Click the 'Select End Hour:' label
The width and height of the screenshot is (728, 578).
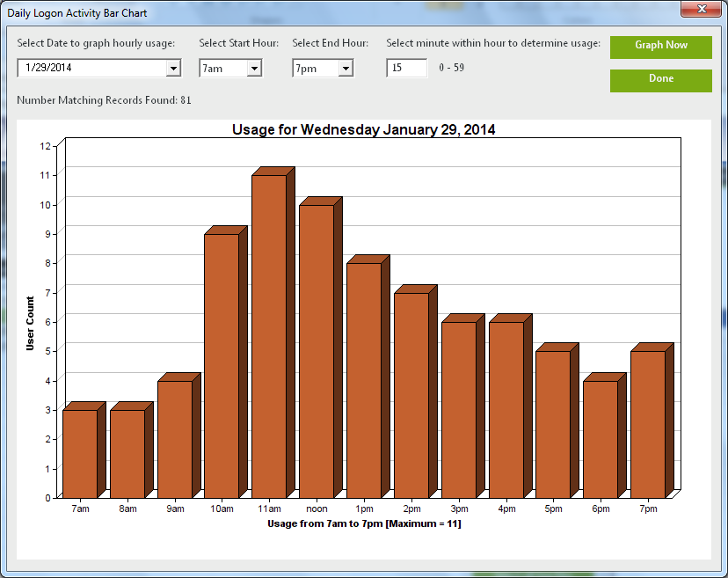[x=330, y=43]
